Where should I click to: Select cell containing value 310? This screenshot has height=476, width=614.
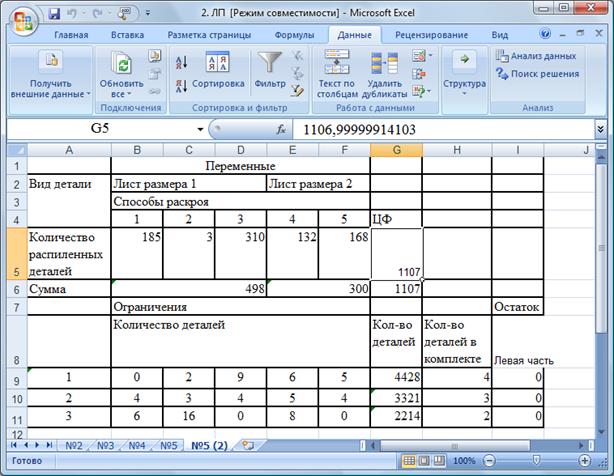coord(240,253)
